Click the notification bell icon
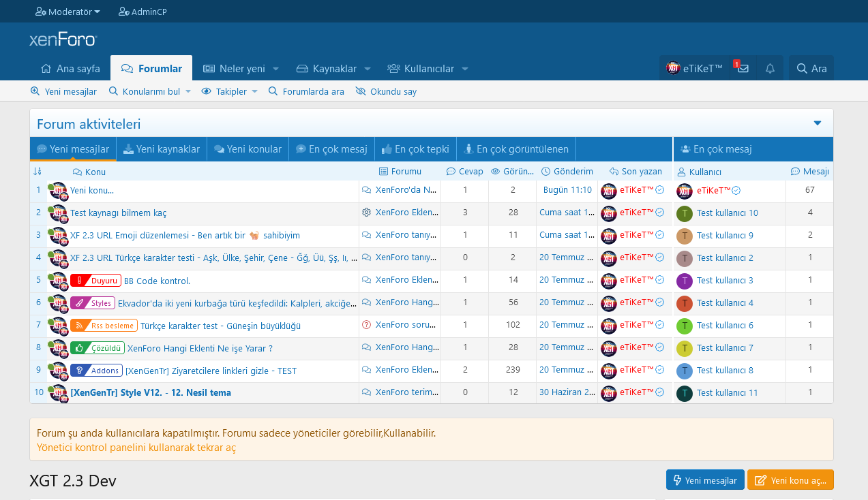Image resolution: width=868 pixels, height=500 pixels. pyautogui.click(x=770, y=69)
